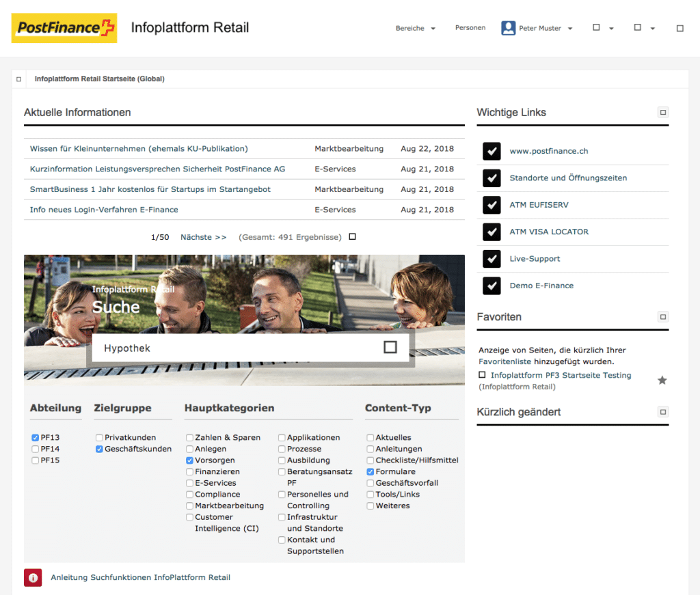Click into the Hypothek search input field

coord(232,348)
